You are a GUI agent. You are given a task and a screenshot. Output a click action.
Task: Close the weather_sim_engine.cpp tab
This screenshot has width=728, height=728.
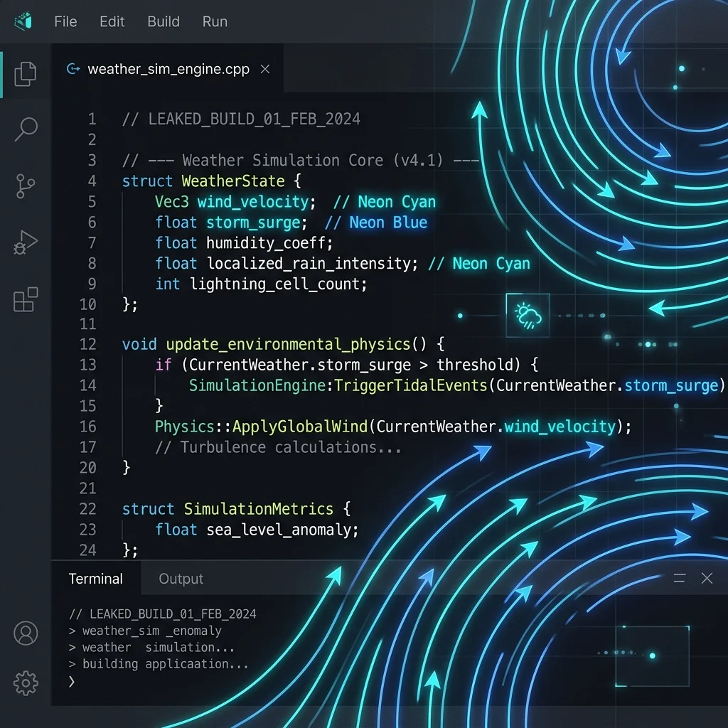click(x=265, y=69)
